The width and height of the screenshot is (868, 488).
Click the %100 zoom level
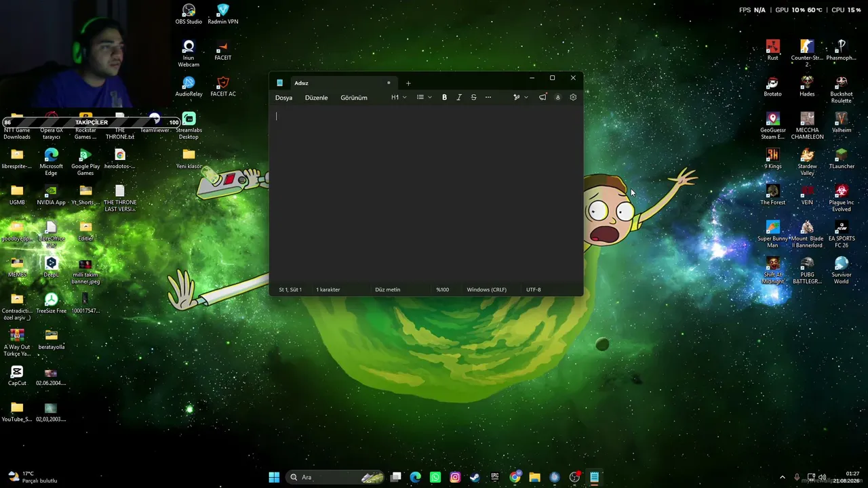[x=442, y=290]
